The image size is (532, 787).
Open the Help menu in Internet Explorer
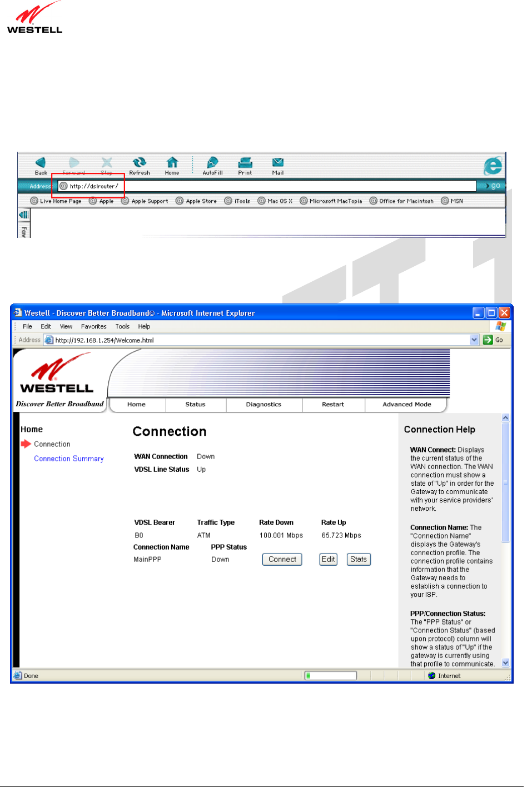pyautogui.click(x=144, y=327)
